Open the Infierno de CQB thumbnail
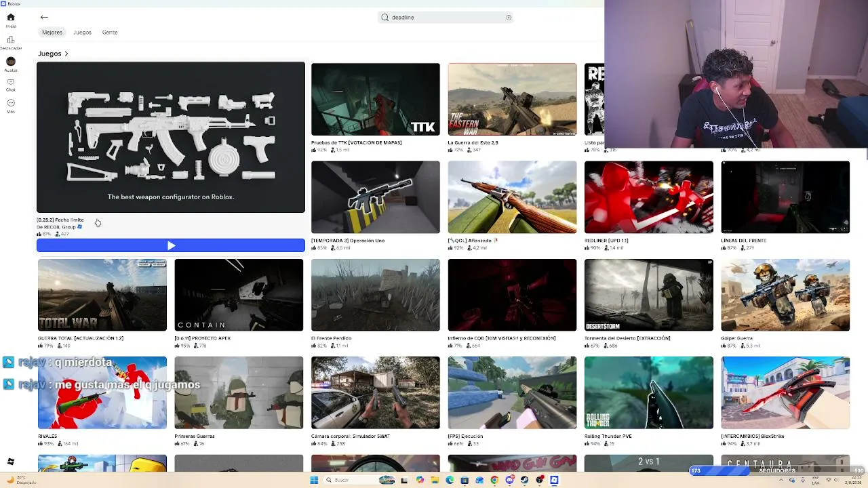868x488 pixels. pyautogui.click(x=512, y=295)
